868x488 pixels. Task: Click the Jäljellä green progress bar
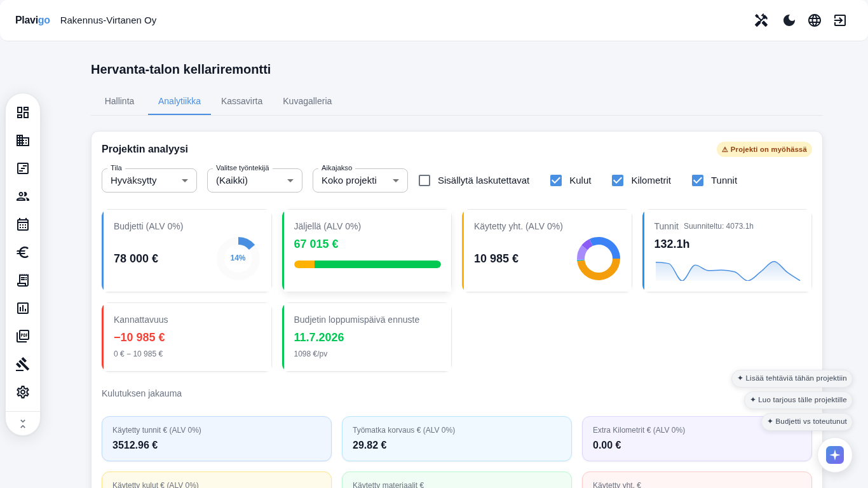[x=367, y=264]
